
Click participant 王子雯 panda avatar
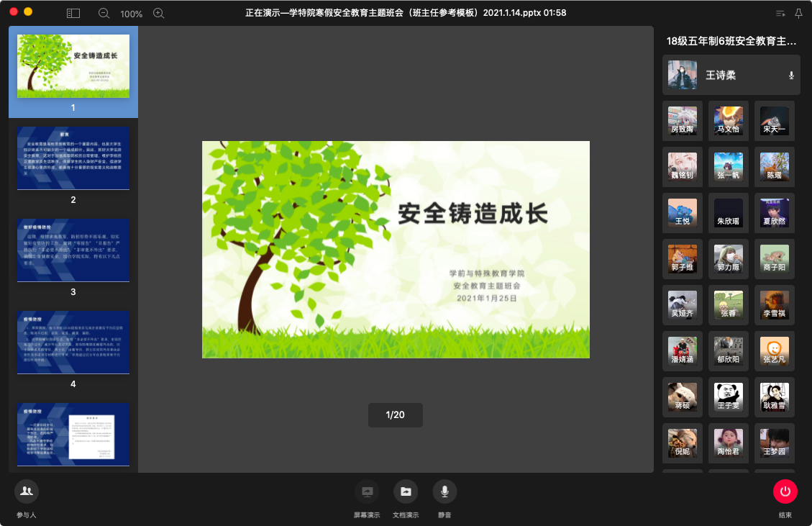pyautogui.click(x=729, y=397)
